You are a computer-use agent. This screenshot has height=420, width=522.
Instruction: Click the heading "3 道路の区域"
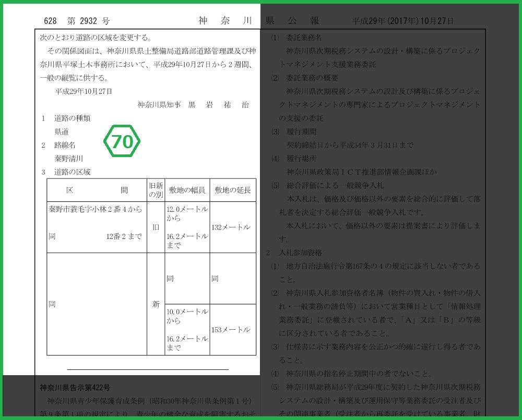66,172
